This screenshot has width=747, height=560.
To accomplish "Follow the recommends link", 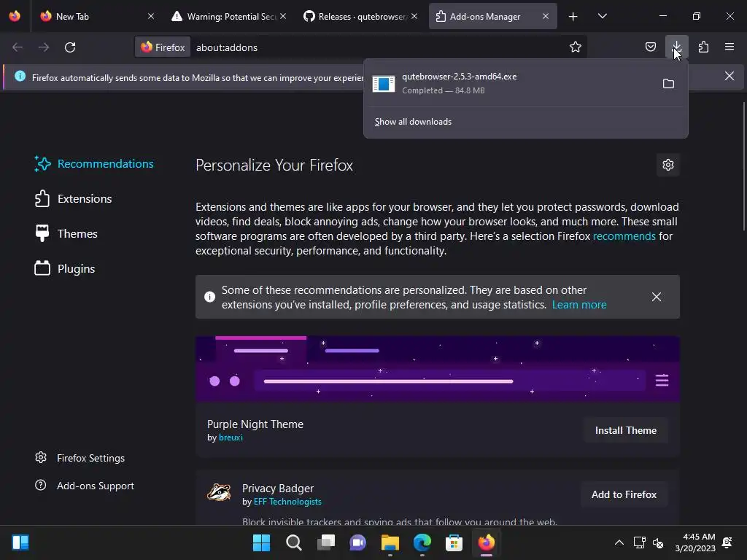I will (x=624, y=236).
